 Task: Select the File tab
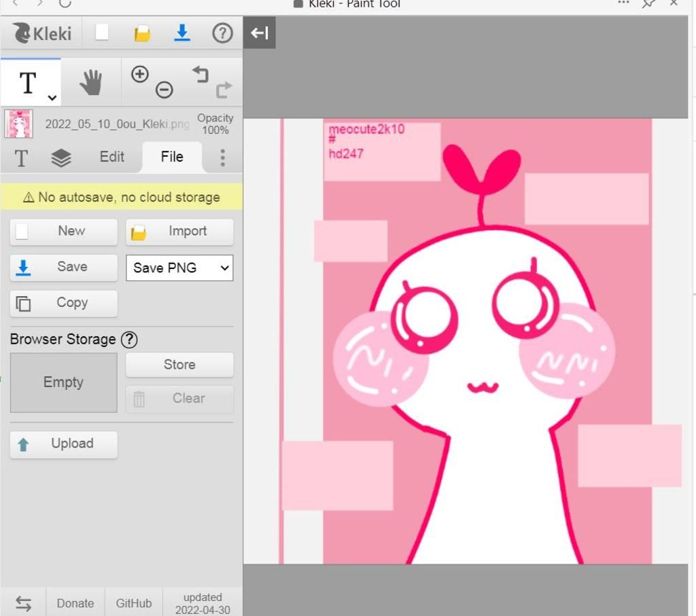click(x=172, y=157)
